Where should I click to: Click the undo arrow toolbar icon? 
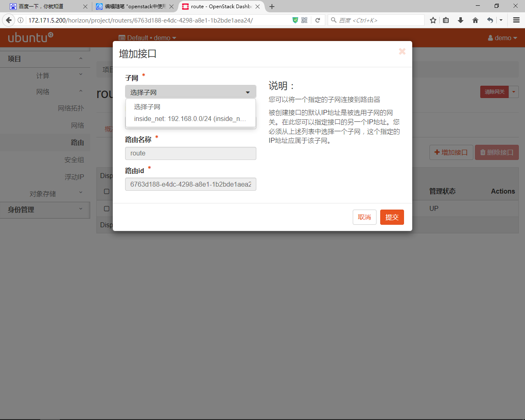pos(490,20)
